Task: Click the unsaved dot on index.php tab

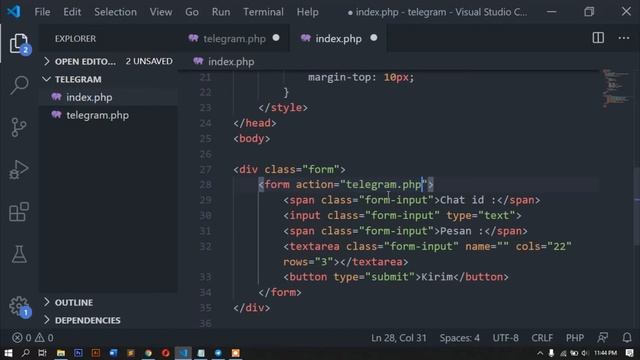Action: (x=374, y=38)
